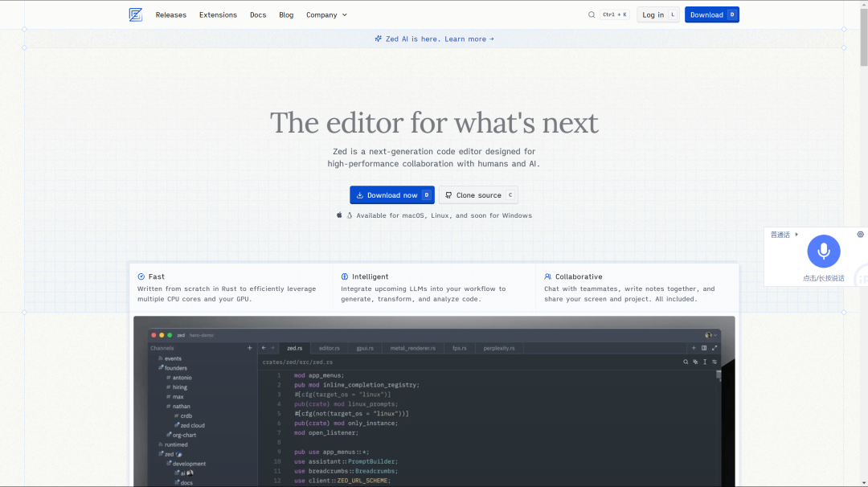Select the Intelligent feature card
Screen dimensions: 868x487
tap(434, 288)
